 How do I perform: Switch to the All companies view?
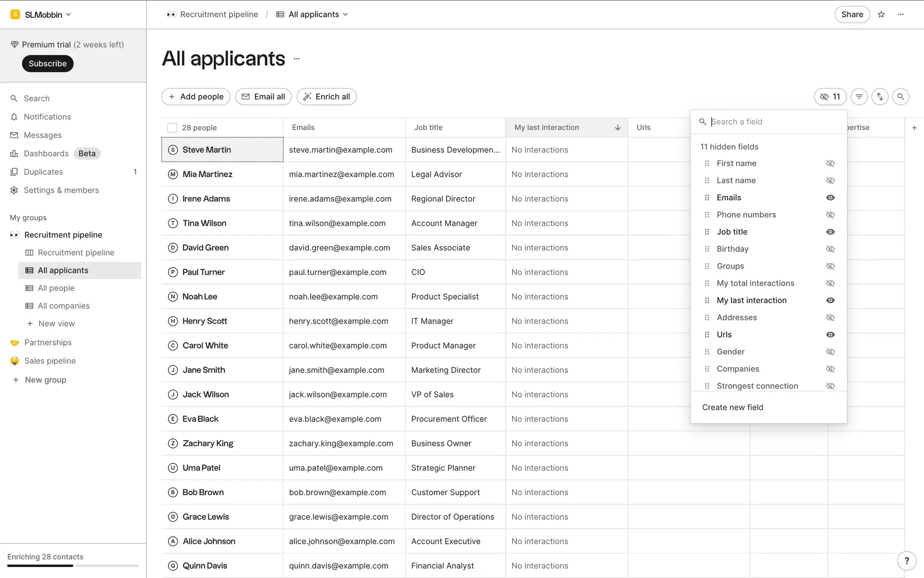point(64,306)
